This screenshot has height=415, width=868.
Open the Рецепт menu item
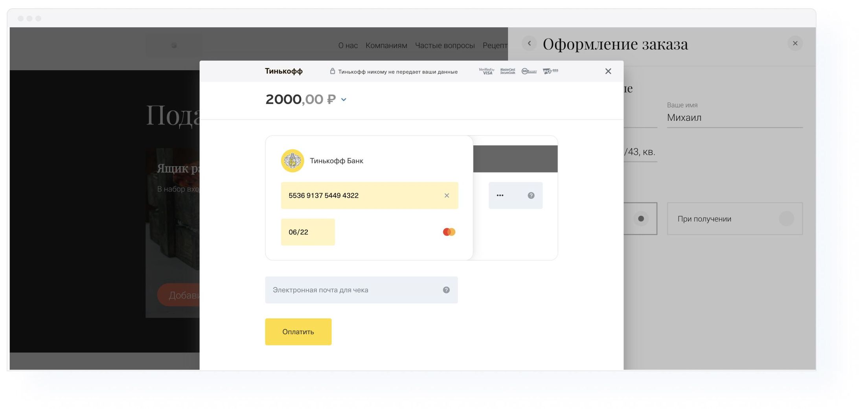[495, 45]
